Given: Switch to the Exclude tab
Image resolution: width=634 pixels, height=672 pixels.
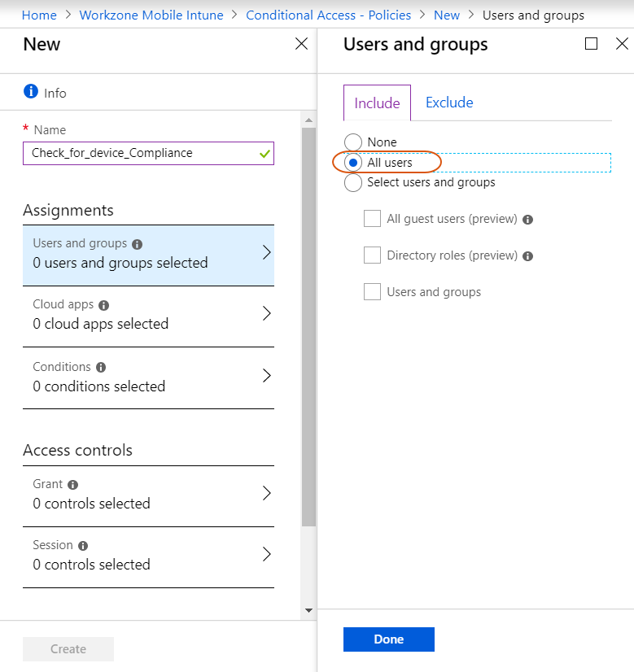Looking at the screenshot, I should coord(449,103).
